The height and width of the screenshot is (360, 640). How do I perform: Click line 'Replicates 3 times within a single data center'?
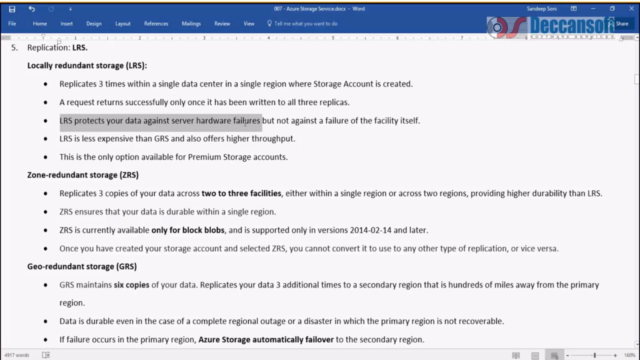[236, 84]
